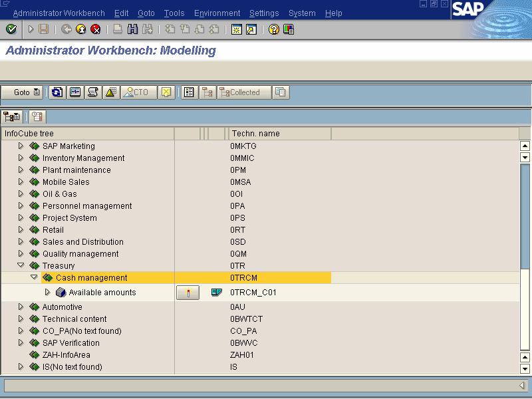Click the tree settings icon above InfoCube tree
The height and width of the screenshot is (399, 532).
[x=37, y=117]
